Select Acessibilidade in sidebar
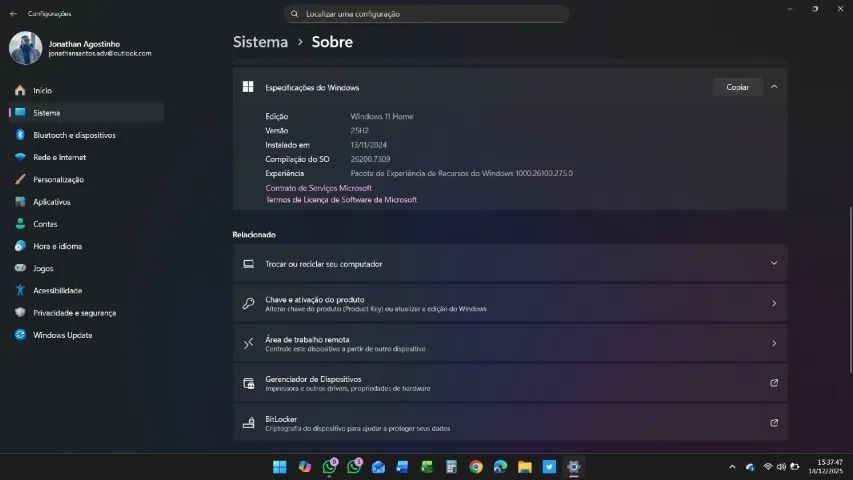 tap(57, 290)
